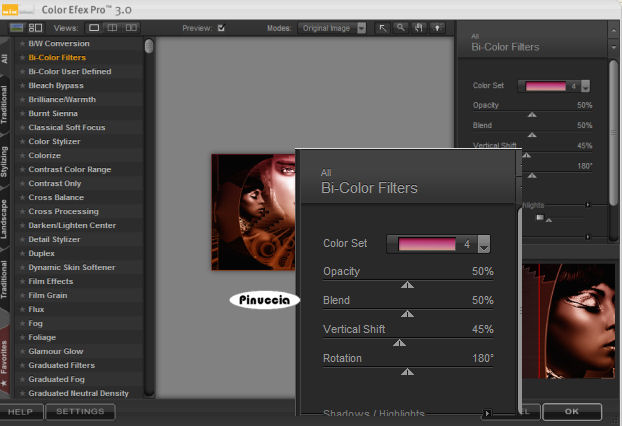
Task: Toggle the favorite star for Bleach Bypass
Action: [x=23, y=86]
